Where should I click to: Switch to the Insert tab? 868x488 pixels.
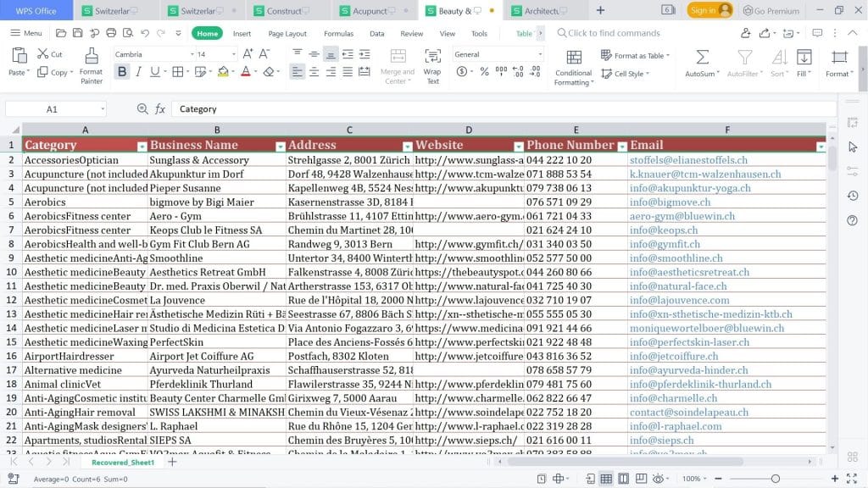pyautogui.click(x=242, y=34)
